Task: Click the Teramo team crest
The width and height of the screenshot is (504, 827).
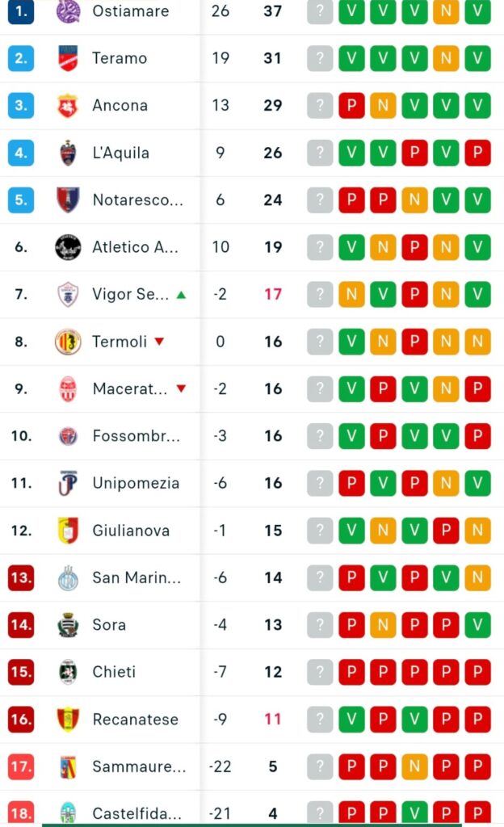Action: click(68, 58)
